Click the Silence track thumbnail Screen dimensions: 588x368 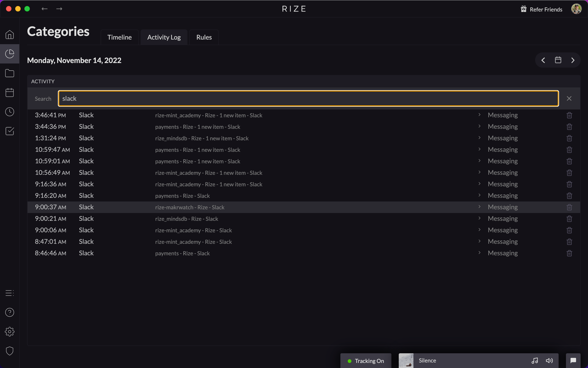(406, 360)
